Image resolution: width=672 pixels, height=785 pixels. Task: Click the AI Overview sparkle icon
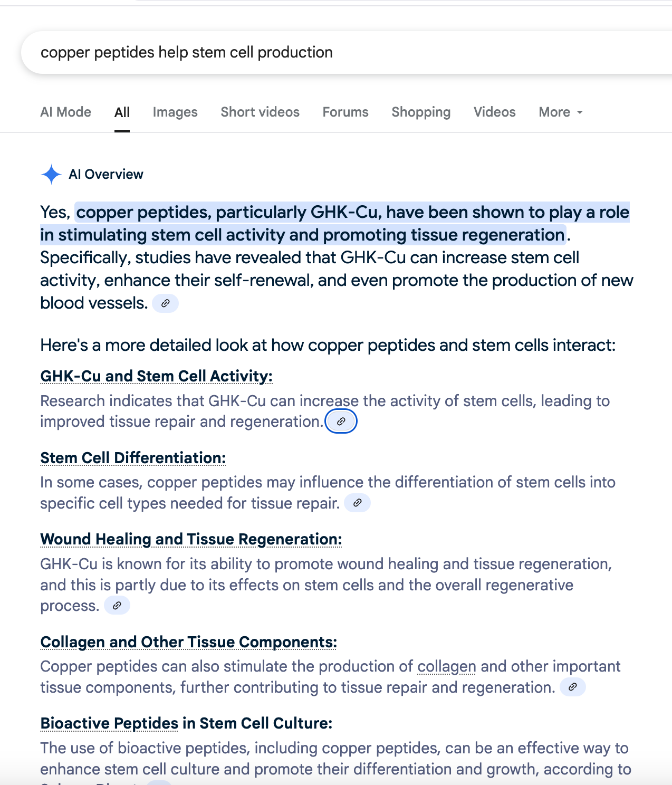coord(51,175)
